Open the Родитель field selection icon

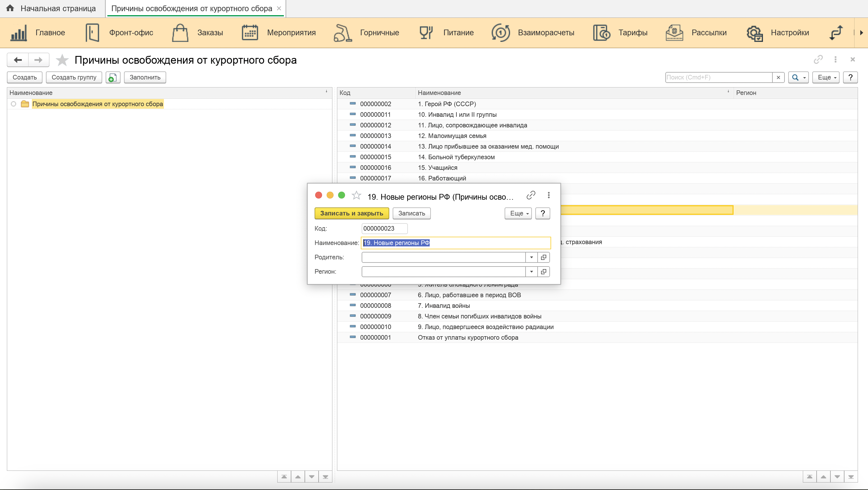(544, 257)
